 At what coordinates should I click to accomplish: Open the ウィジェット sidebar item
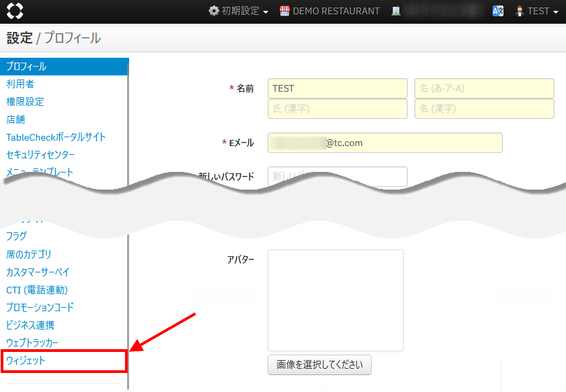point(26,361)
